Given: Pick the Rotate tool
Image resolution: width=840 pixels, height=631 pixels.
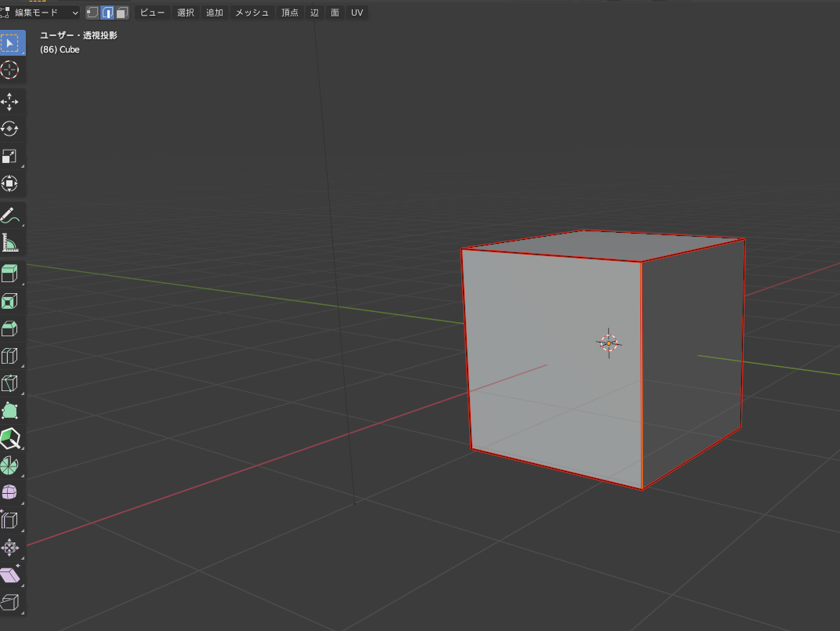Looking at the screenshot, I should (x=10, y=129).
